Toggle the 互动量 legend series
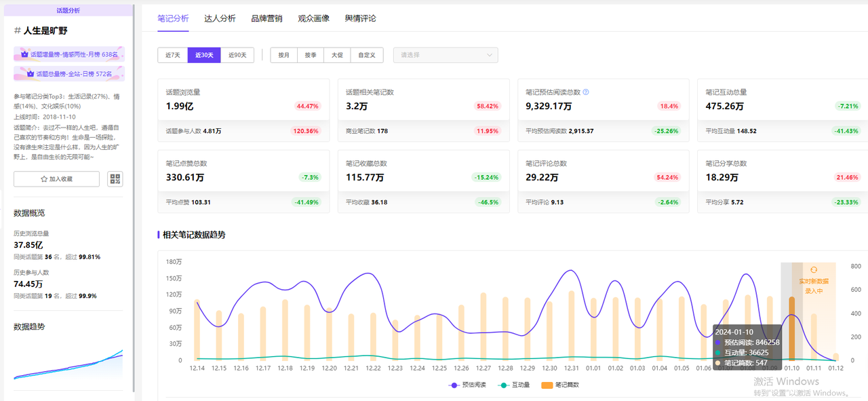 tap(514, 385)
